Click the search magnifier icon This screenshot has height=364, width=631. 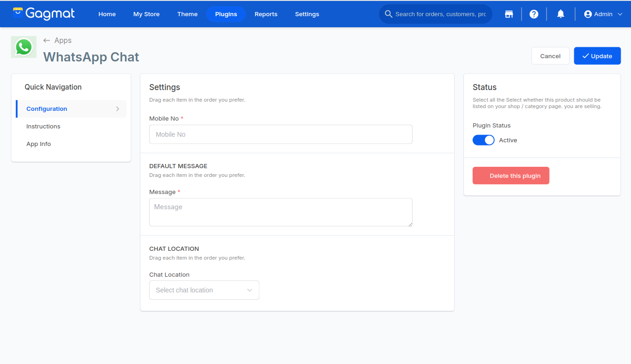click(x=388, y=14)
